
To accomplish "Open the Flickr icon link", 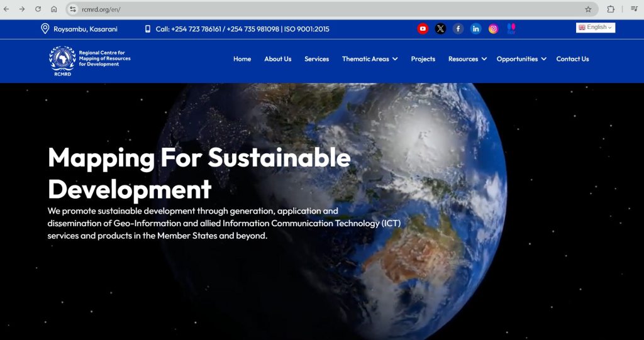I will [x=511, y=28].
